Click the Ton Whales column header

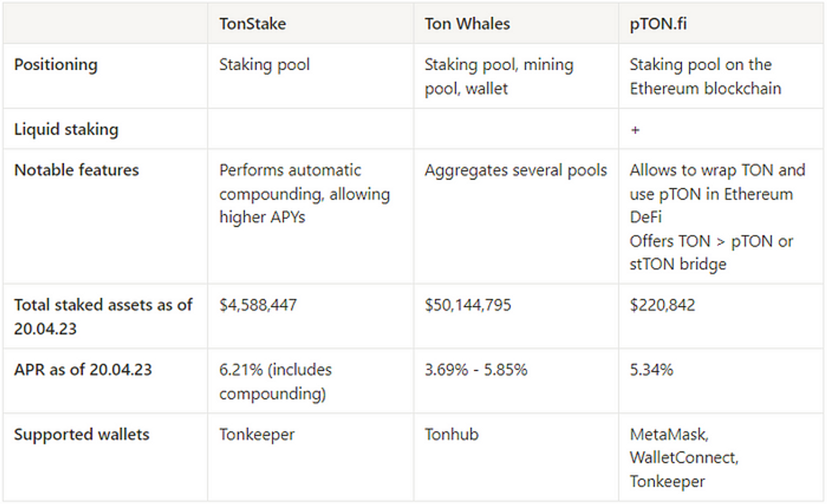point(467,24)
